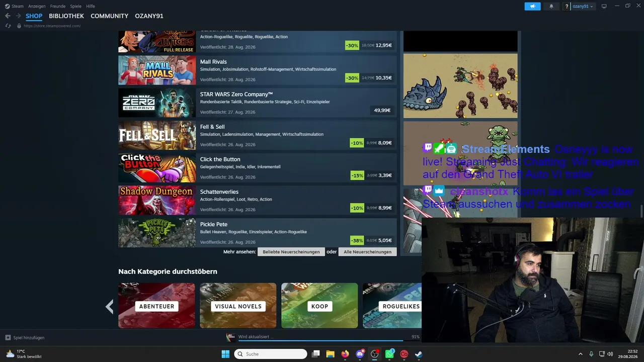Open the Spiele menu
Viewport: 644px width, 362px height.
(x=76, y=6)
